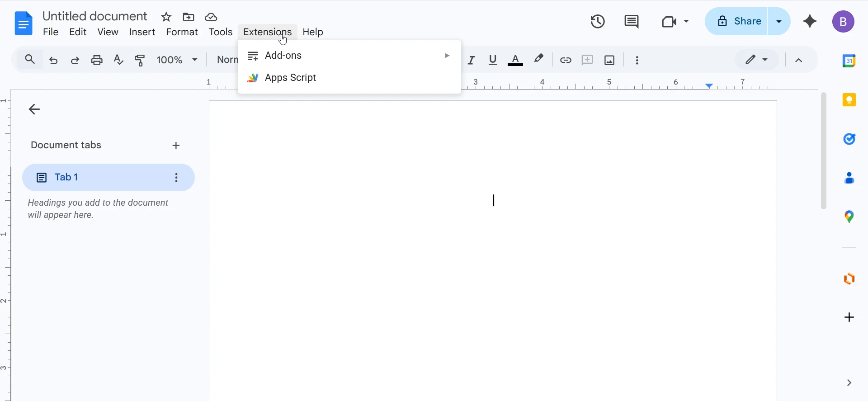Place cursor in the document page
Screen dimensions: 868x401
coord(493,251)
